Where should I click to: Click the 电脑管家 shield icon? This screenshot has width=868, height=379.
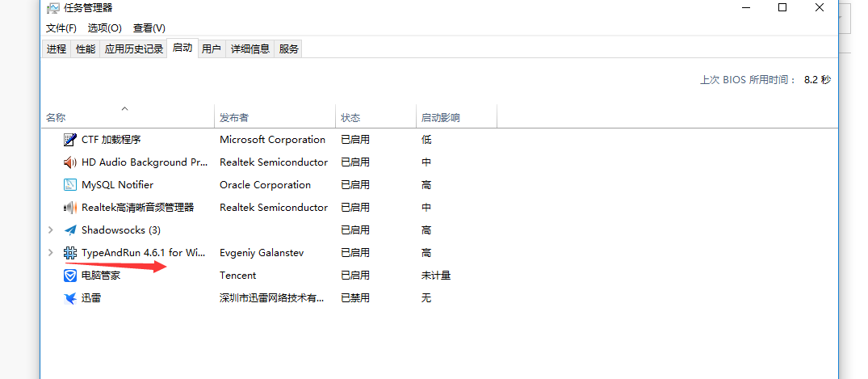[69, 276]
